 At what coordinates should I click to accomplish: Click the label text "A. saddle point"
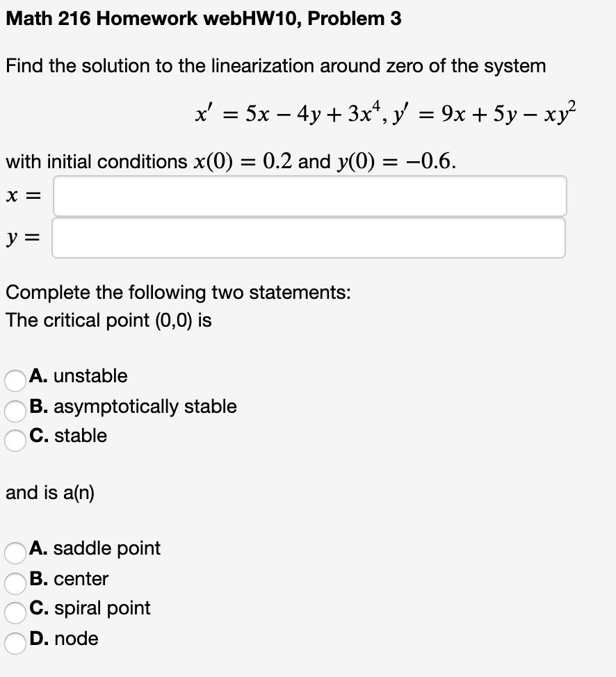point(95,548)
